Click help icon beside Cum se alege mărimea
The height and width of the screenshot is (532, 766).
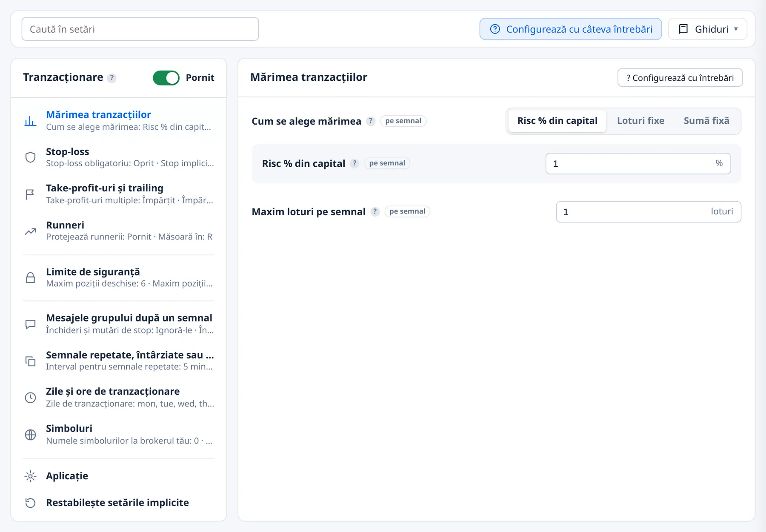371,121
